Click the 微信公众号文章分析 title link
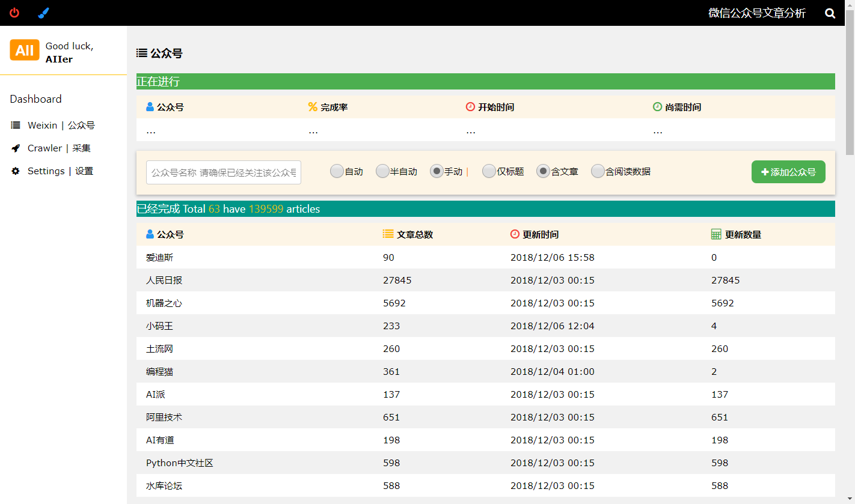Viewport: 855px width, 504px height. [757, 13]
